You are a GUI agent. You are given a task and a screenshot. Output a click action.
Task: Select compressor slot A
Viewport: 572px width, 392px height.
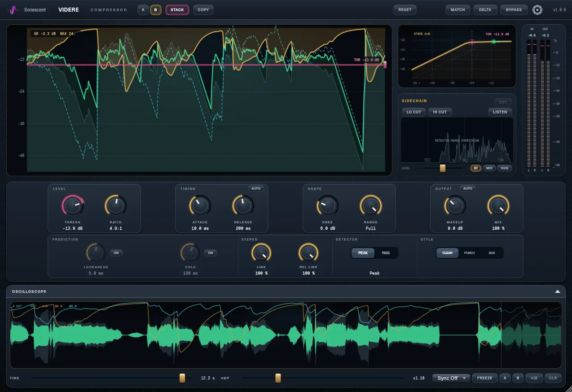click(143, 10)
